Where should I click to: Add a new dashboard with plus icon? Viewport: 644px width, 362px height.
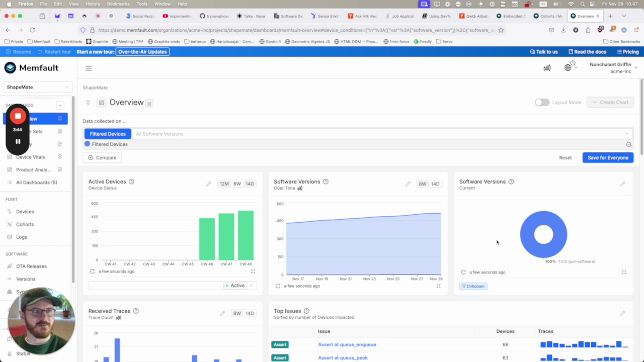pos(60,105)
